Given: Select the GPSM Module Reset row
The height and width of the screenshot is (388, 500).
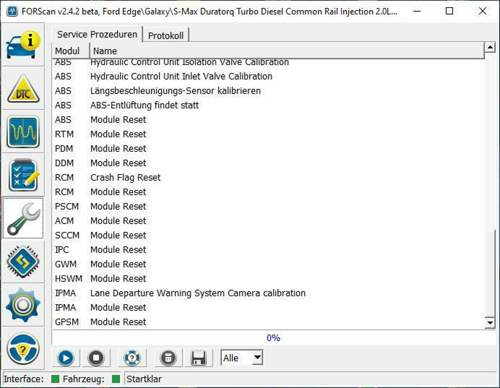Looking at the screenshot, I should (268, 322).
